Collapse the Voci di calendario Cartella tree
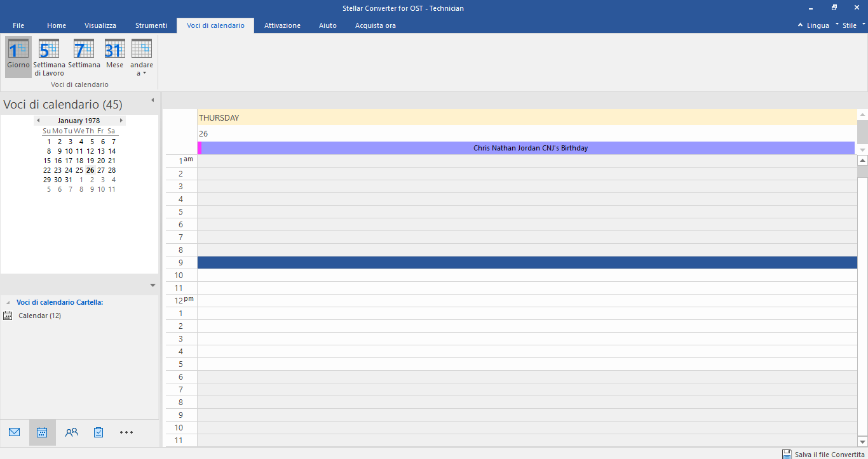868x459 pixels. point(8,303)
